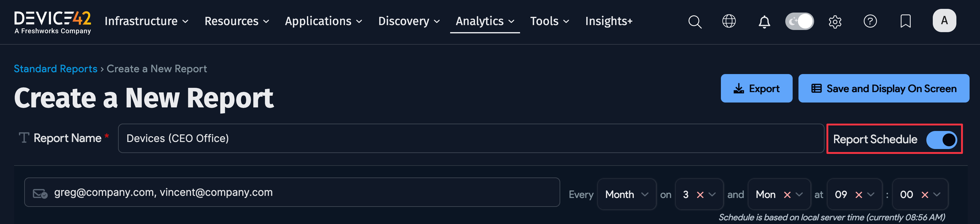Toggle the dark mode theme switch
980x224 pixels.
(799, 21)
